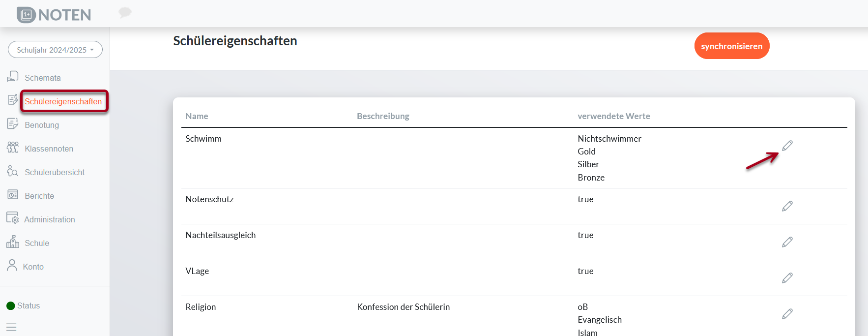This screenshot has height=336, width=868.
Task: Select the VLage row name
Action: 197,271
